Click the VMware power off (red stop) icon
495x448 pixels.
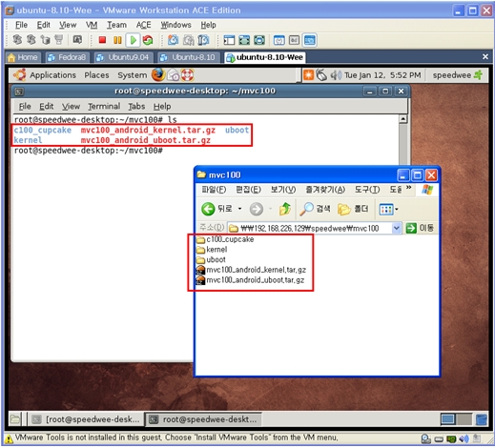102,40
